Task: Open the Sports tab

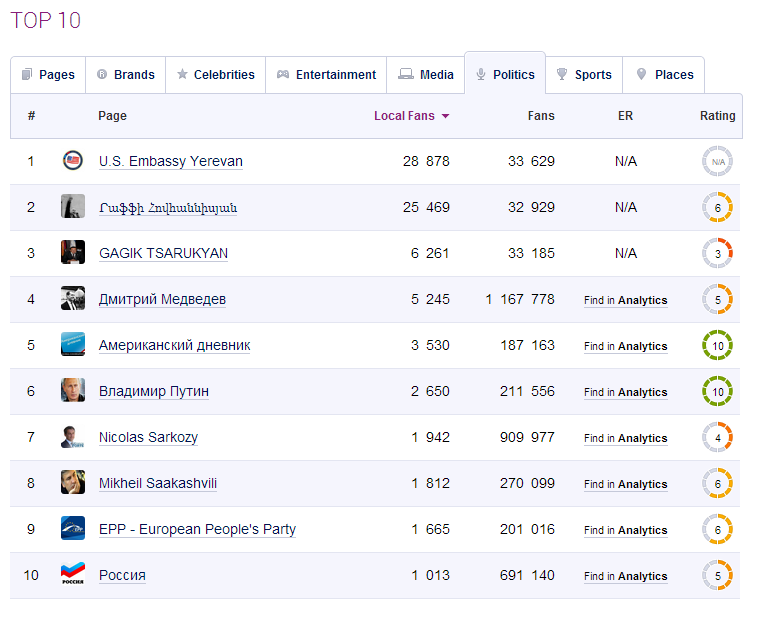Action: coord(584,75)
